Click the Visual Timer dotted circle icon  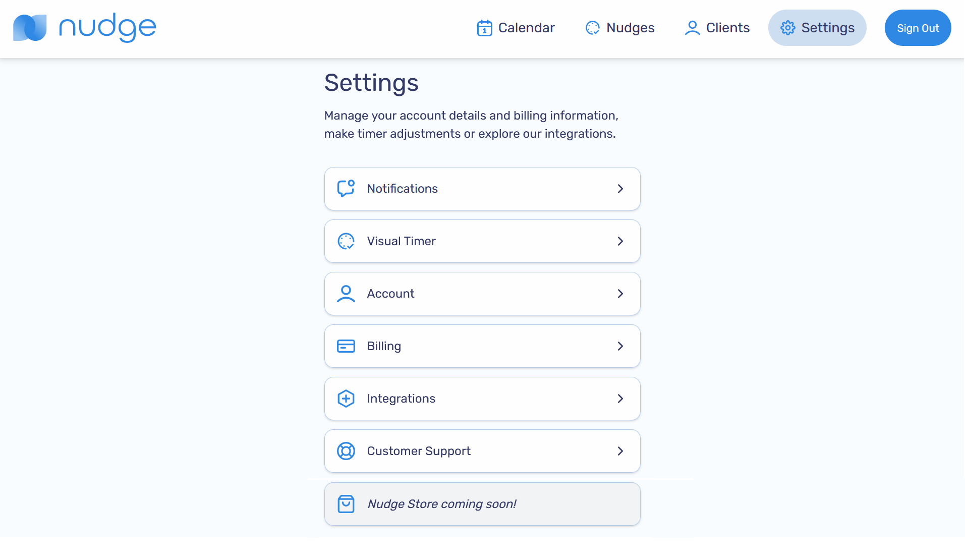[x=346, y=241]
